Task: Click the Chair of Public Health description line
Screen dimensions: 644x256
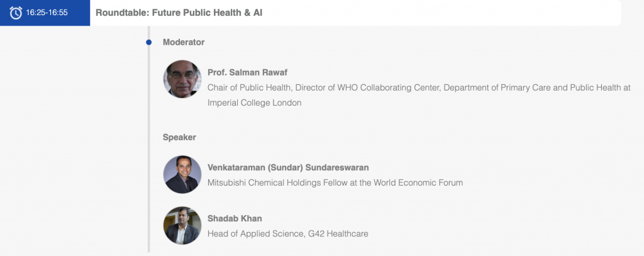Action: tap(419, 87)
